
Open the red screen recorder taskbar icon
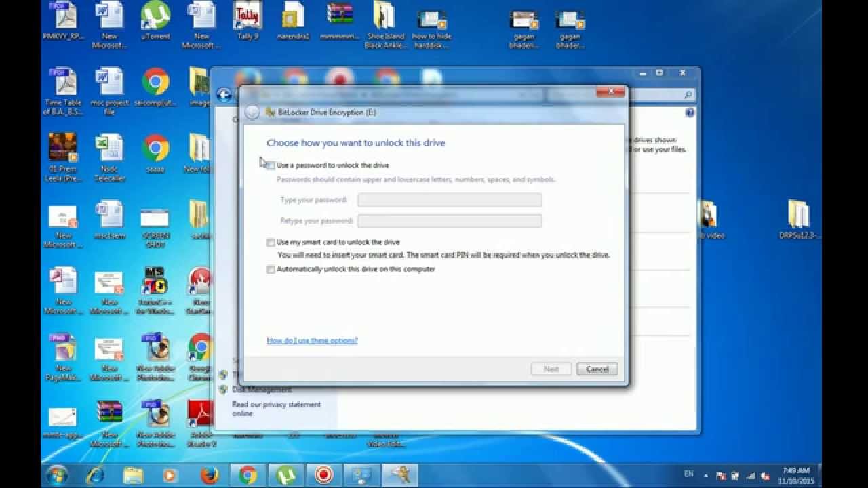point(323,474)
